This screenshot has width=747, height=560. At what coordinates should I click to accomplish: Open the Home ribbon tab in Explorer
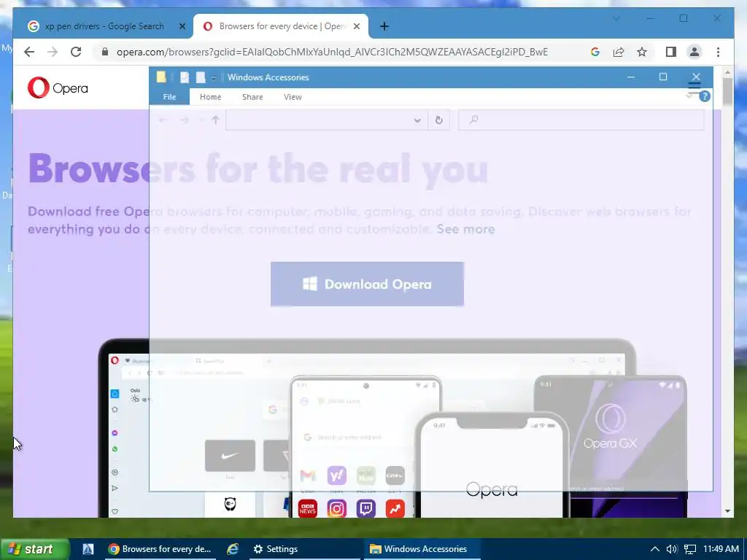[210, 97]
